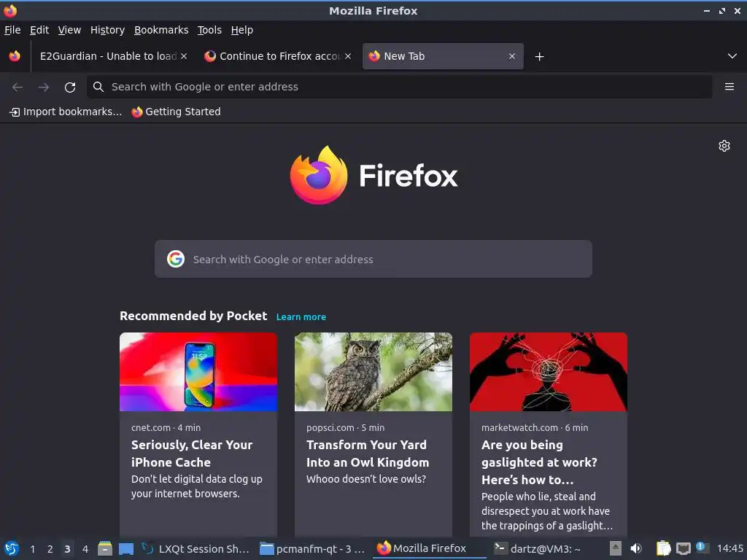Switch to LXQt Session Sh... window

coord(196,548)
